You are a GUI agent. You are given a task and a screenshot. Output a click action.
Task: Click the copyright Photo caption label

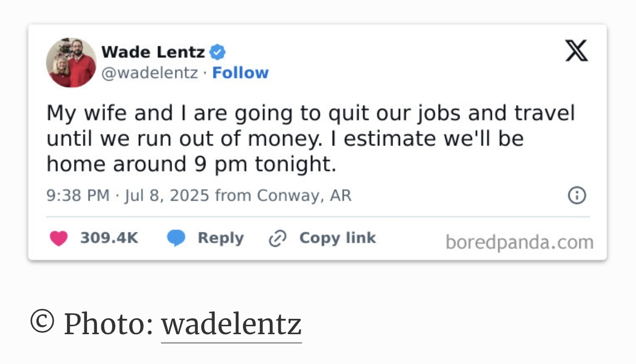(x=92, y=324)
